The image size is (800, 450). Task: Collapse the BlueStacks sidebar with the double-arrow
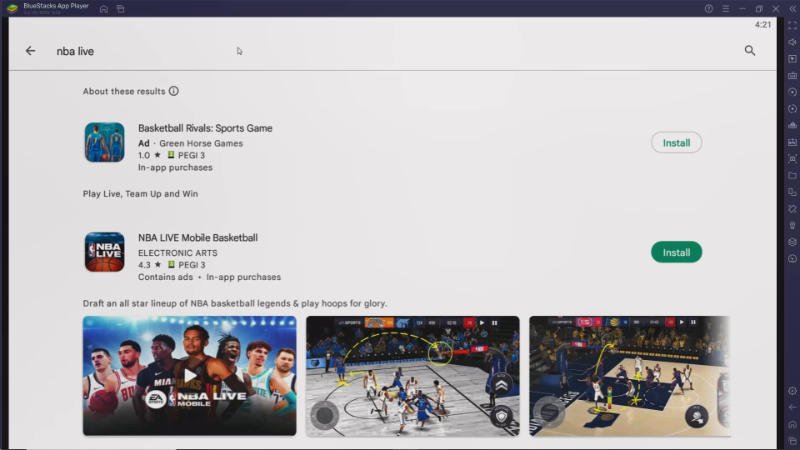792,9
